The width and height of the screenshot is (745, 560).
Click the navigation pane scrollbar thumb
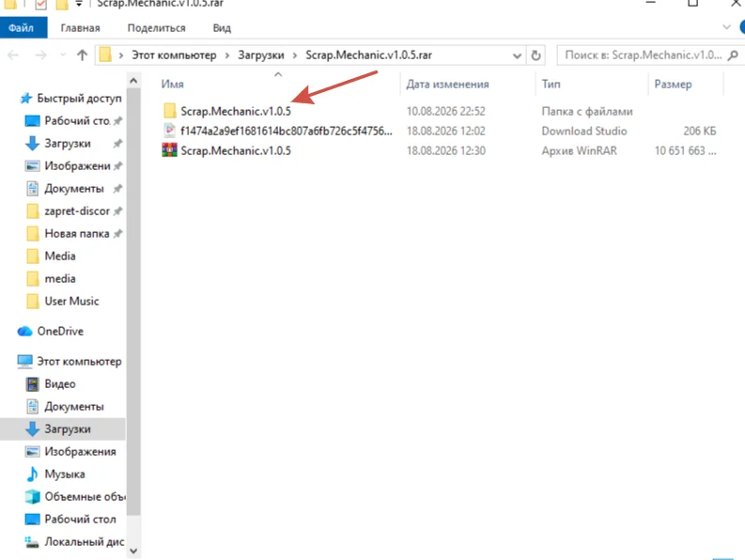133,303
